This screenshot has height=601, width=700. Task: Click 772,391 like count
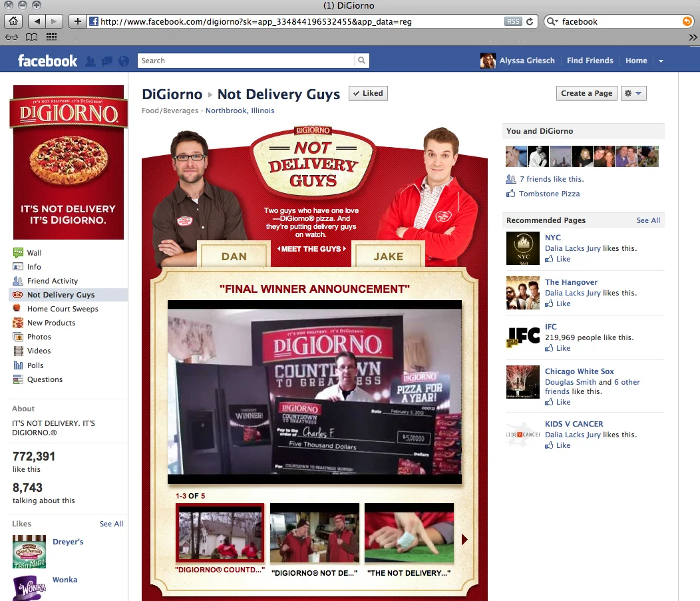click(34, 457)
